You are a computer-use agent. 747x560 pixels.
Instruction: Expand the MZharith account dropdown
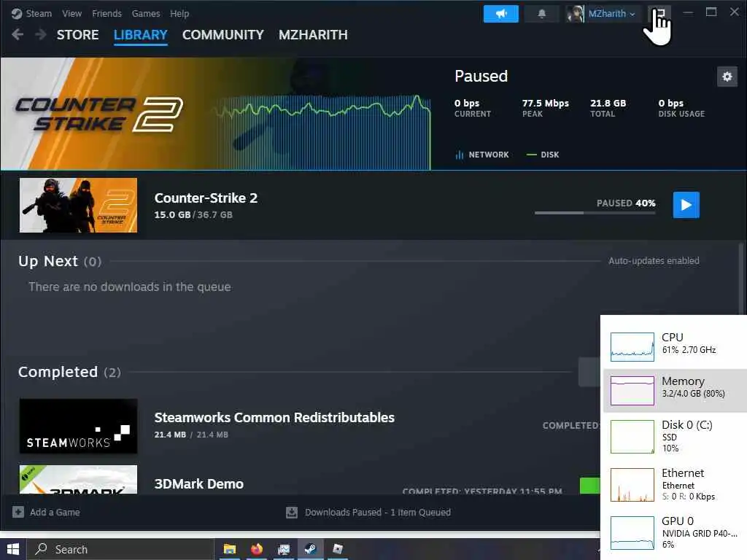[612, 13]
